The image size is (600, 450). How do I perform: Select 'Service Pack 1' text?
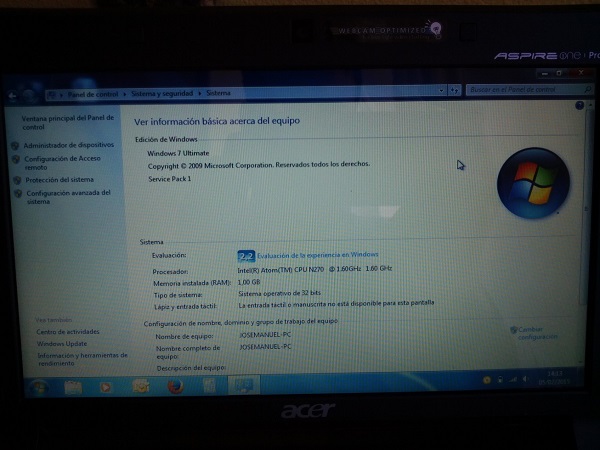170,179
